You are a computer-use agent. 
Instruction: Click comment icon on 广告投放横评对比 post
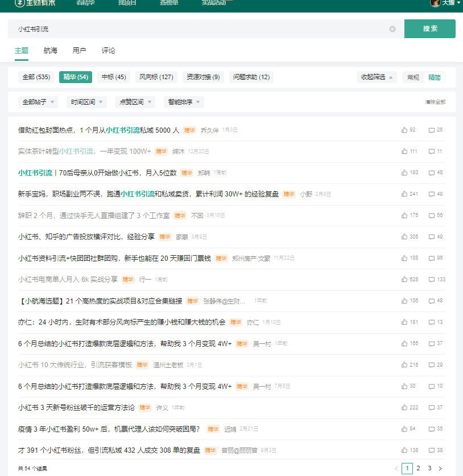tap(432, 237)
